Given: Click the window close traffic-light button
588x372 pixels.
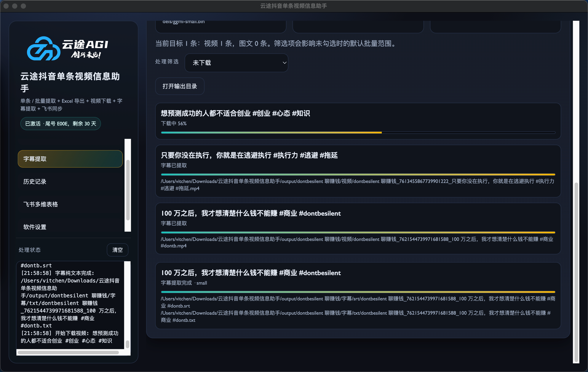Looking at the screenshot, I should click(x=6, y=6).
